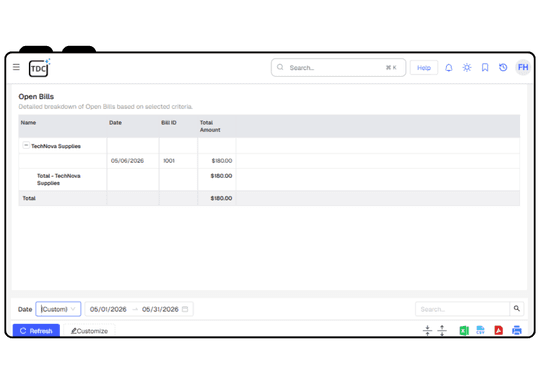Collapse the TechNova Supplies group

(x=26, y=145)
